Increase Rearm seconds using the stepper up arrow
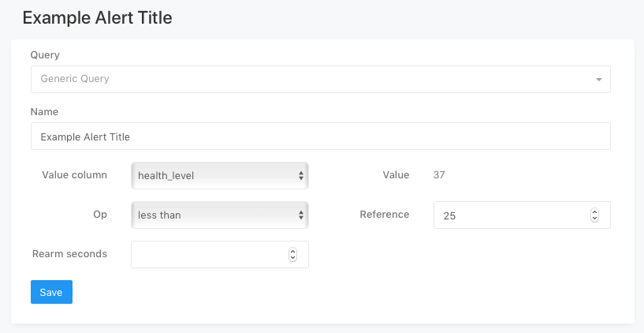The image size is (644, 333). point(292,251)
